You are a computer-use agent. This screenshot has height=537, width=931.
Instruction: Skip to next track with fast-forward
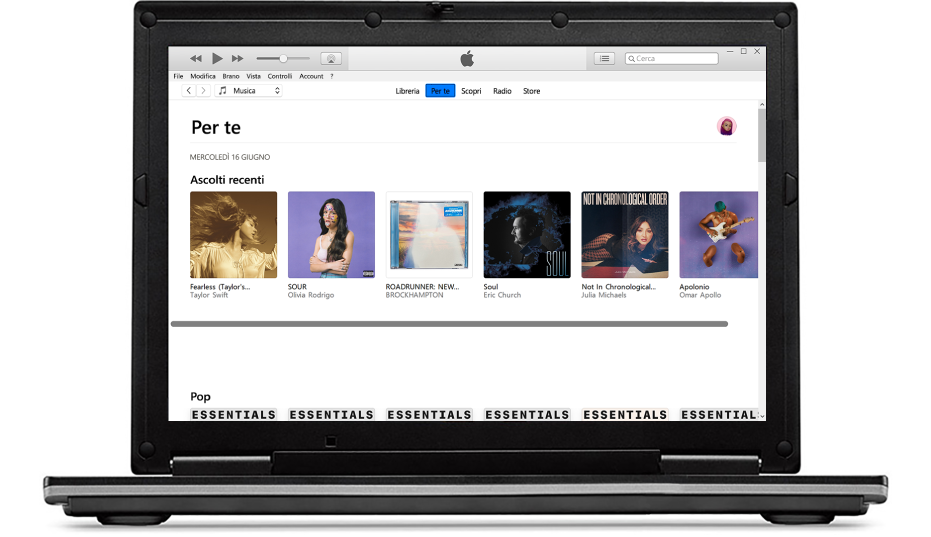point(238,58)
